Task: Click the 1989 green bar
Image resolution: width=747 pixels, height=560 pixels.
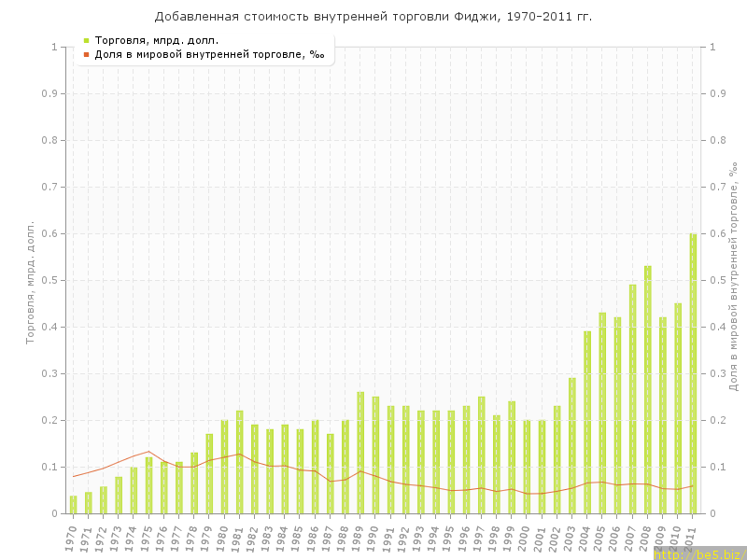Action: click(x=360, y=453)
